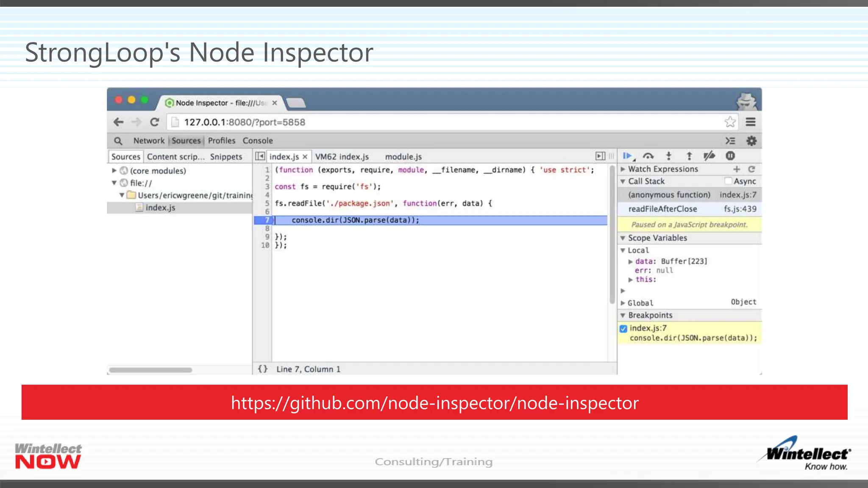
Task: Click the err: null variable row
Action: coord(653,270)
